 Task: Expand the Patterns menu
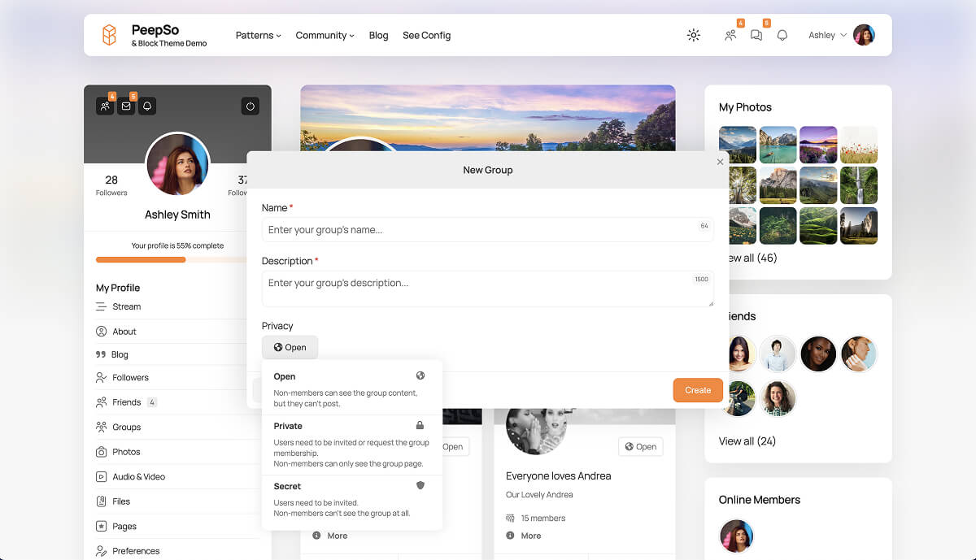pyautogui.click(x=258, y=35)
